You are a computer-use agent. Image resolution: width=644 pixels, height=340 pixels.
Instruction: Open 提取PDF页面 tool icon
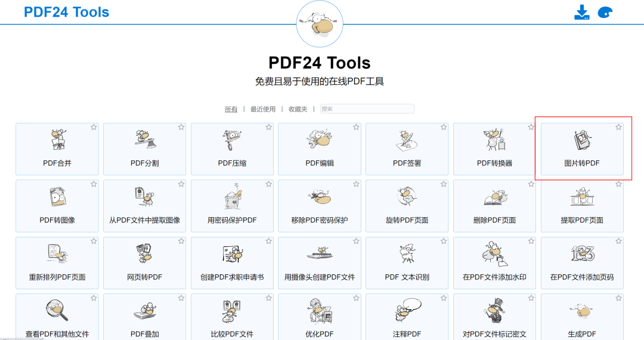[582, 197]
